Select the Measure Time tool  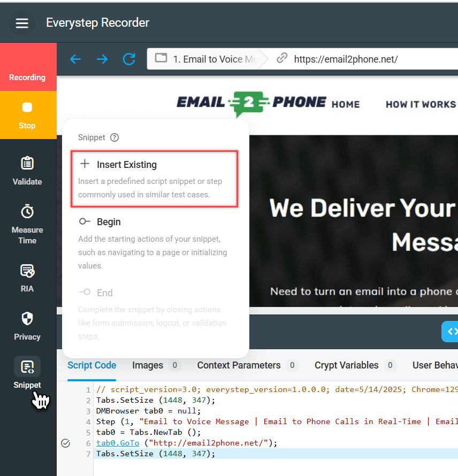coord(27,224)
